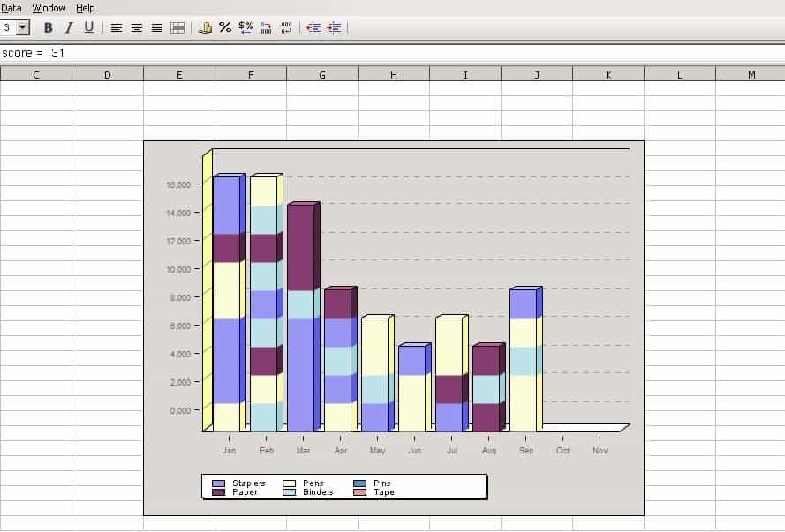Click the increase indent icon

334,27
